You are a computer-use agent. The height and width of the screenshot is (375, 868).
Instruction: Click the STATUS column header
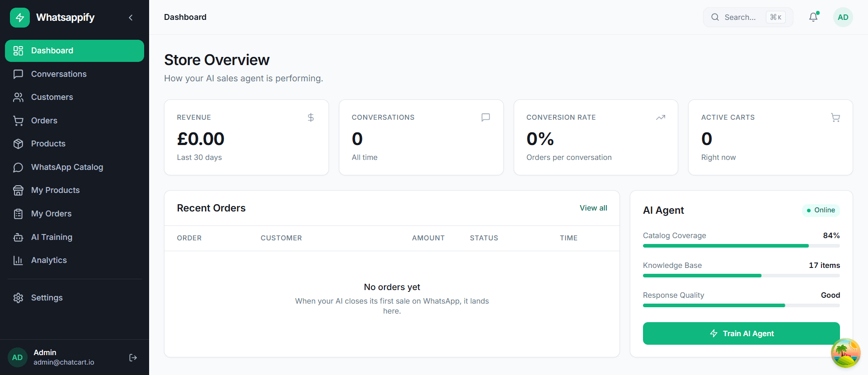tap(484, 238)
